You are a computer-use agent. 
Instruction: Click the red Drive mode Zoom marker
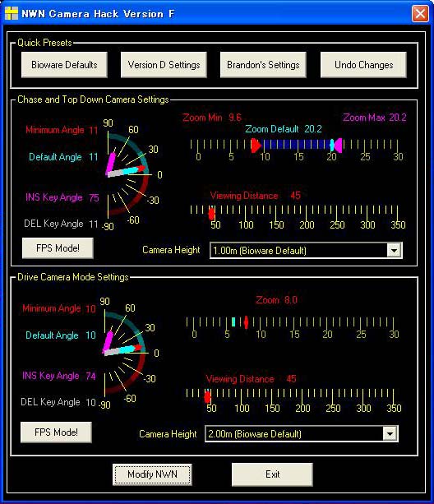pos(246,322)
